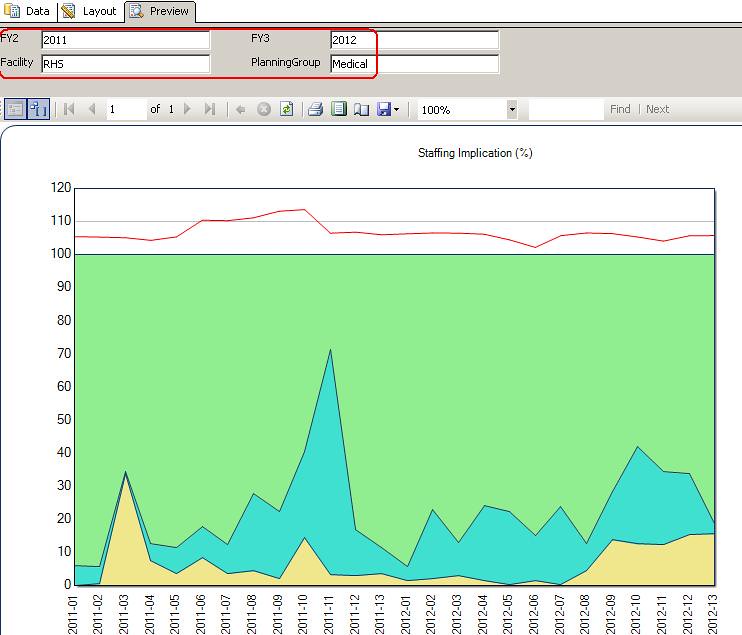742x635 pixels.
Task: Click the current page number box
Action: click(x=126, y=109)
